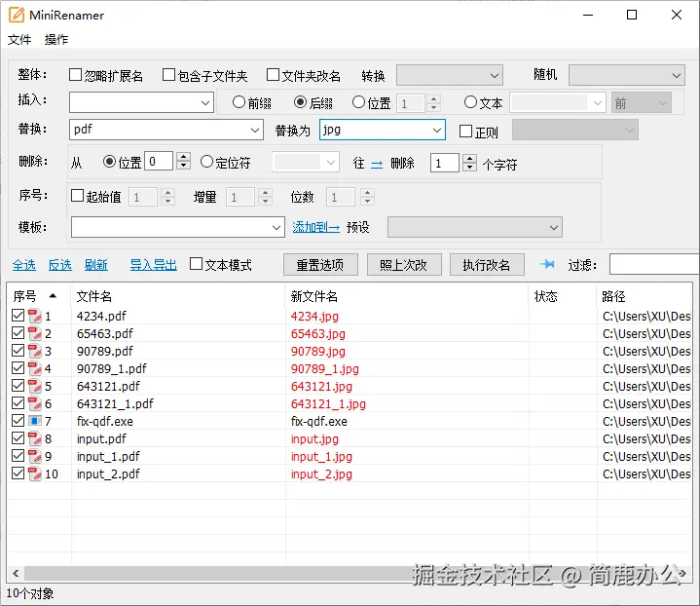Select the delete-from 位置 radio button

tap(109, 162)
